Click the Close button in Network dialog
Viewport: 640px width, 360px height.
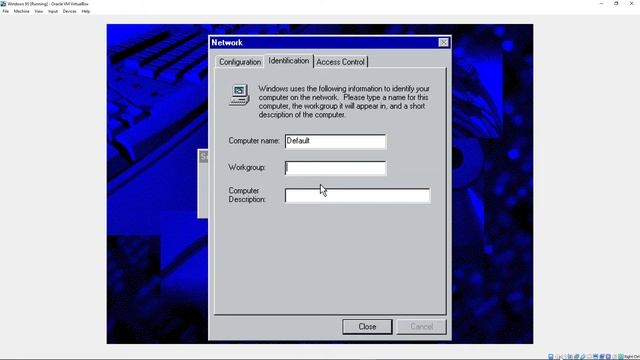click(x=367, y=327)
